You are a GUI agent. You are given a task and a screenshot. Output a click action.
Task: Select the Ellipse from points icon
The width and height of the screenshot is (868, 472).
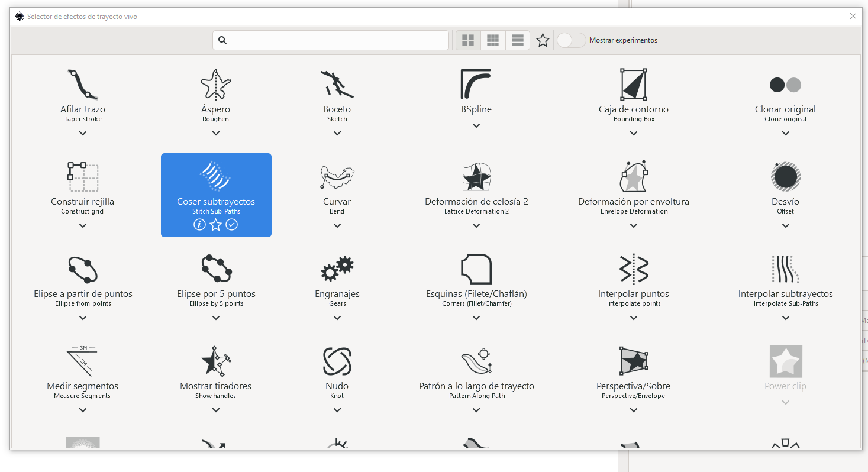coord(83,269)
